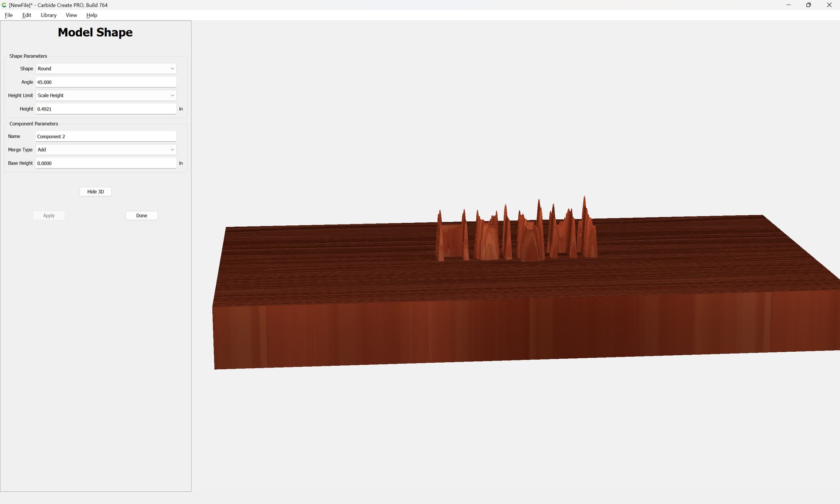Click the Carbide Create app icon in title bar

(4, 5)
